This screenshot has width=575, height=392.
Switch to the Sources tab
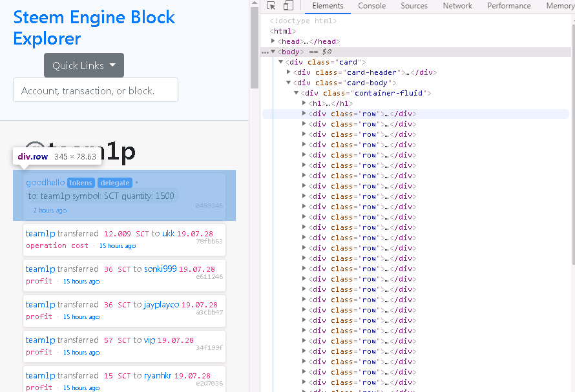click(414, 6)
